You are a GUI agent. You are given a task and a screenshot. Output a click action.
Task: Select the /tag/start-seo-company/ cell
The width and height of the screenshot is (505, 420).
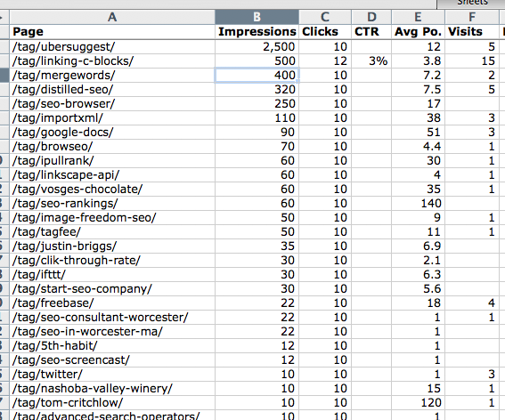[x=112, y=288]
